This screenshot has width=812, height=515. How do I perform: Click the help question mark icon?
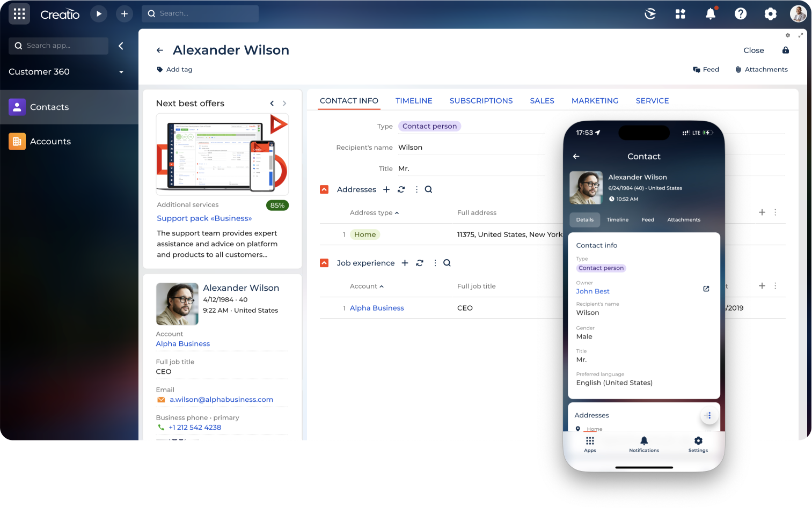(741, 14)
